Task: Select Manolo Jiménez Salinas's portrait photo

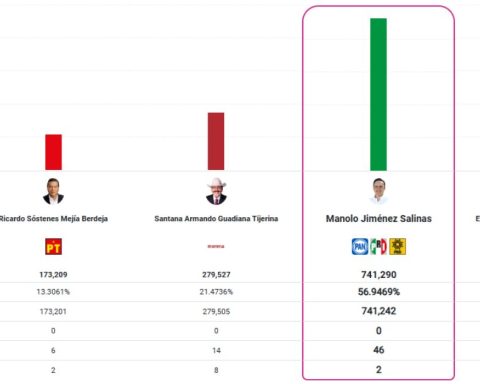Action: (379, 191)
